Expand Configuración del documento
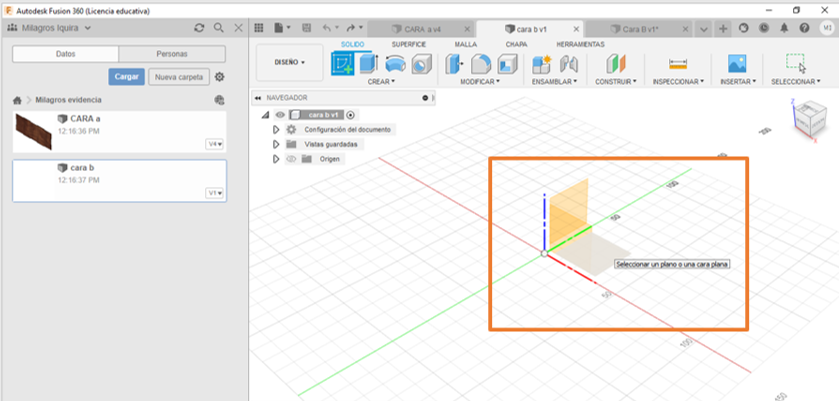The height and width of the screenshot is (401, 839). (x=276, y=130)
